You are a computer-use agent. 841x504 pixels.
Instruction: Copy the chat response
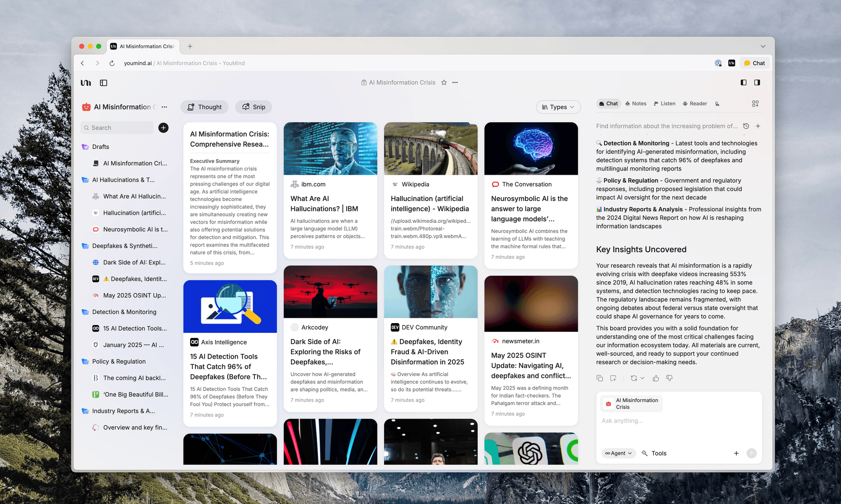pyautogui.click(x=600, y=378)
